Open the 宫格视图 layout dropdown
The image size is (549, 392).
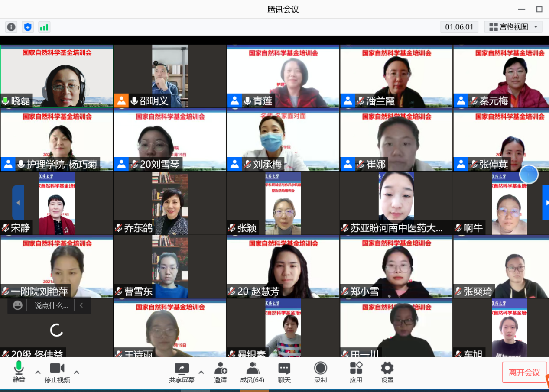pos(513,27)
